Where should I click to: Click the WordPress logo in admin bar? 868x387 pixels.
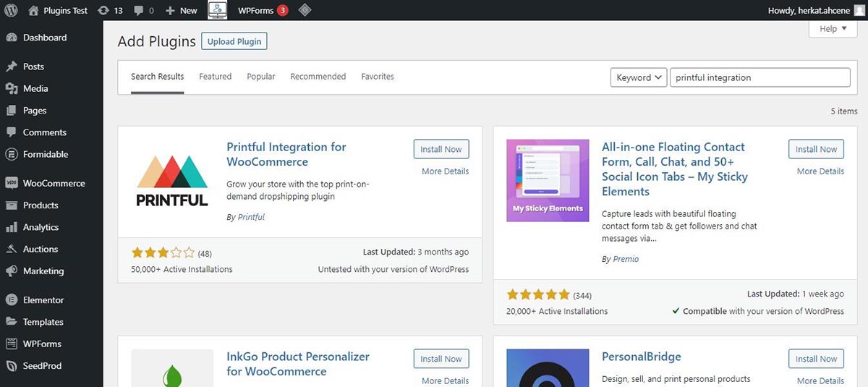10,10
